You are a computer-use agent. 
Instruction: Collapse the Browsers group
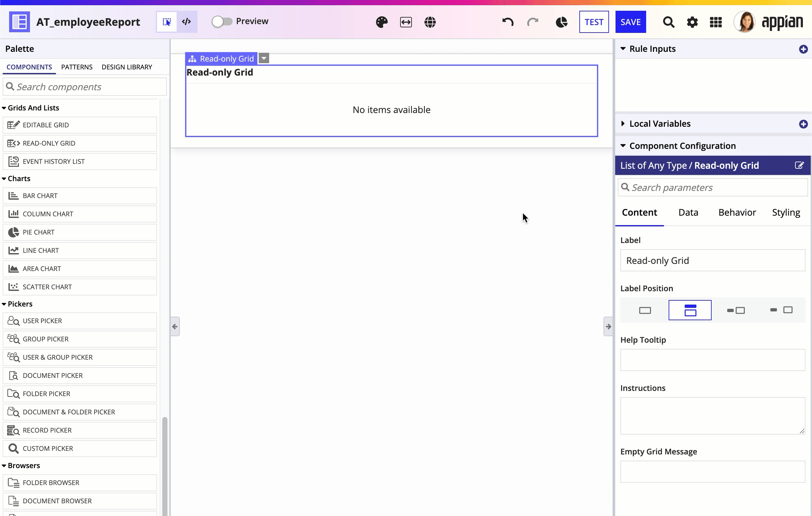coord(4,466)
